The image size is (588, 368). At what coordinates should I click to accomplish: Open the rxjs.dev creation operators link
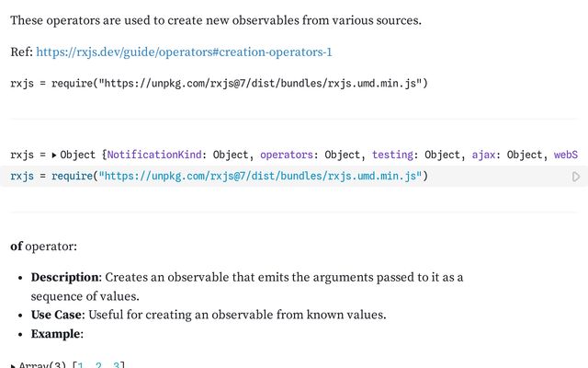(184, 52)
